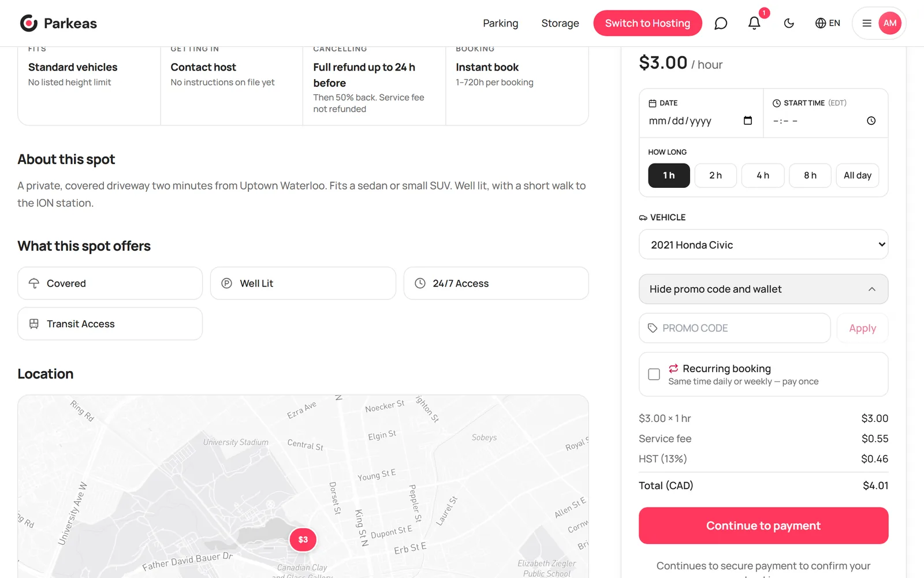This screenshot has height=578, width=924.
Task: Click Sobeys label on the map
Action: tap(484, 438)
